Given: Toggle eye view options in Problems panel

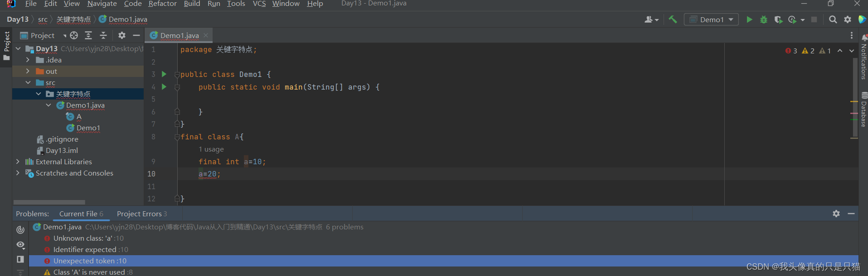Looking at the screenshot, I should [x=20, y=245].
